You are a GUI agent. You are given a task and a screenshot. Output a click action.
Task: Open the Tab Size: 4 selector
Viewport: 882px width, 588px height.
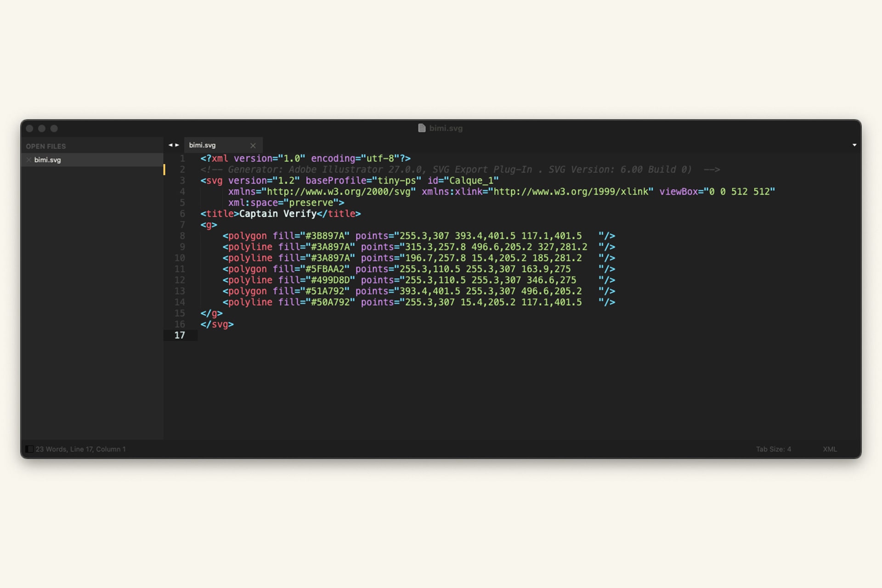pyautogui.click(x=774, y=449)
